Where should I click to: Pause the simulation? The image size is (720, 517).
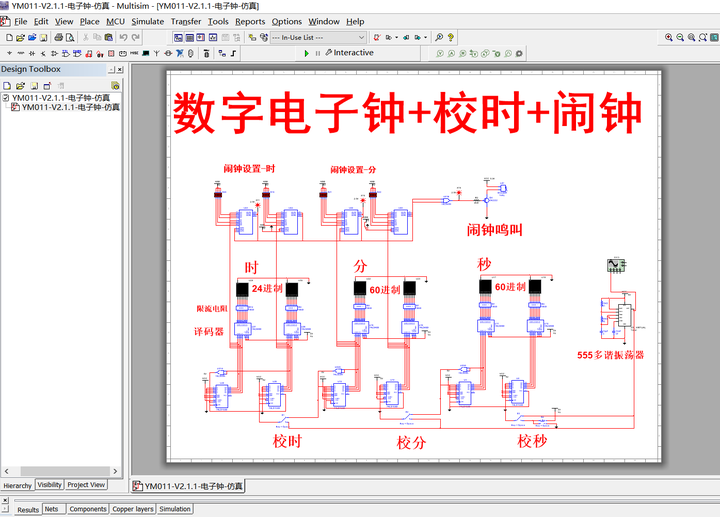[318, 54]
